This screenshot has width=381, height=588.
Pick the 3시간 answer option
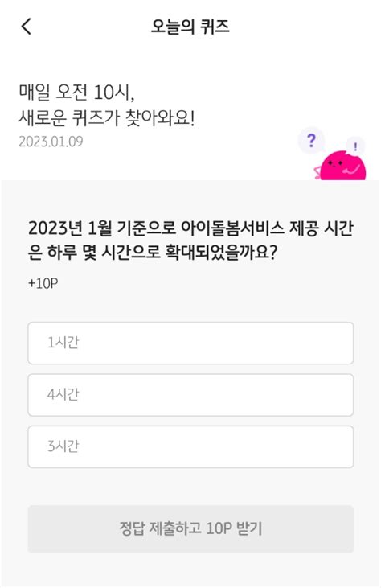coord(190,446)
